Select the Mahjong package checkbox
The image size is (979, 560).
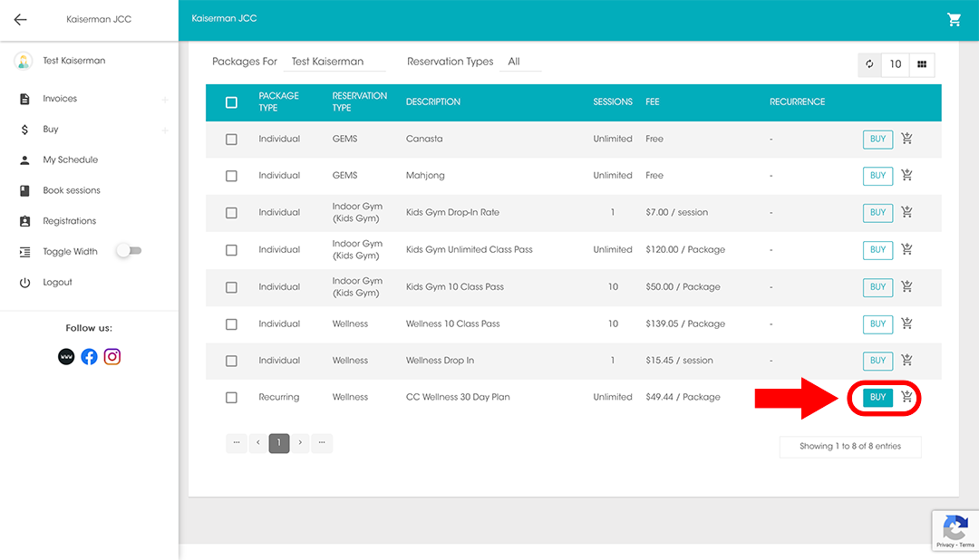pos(231,176)
